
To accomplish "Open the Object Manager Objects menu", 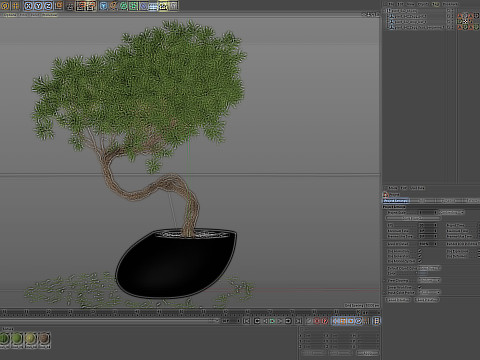I will (423, 4).
